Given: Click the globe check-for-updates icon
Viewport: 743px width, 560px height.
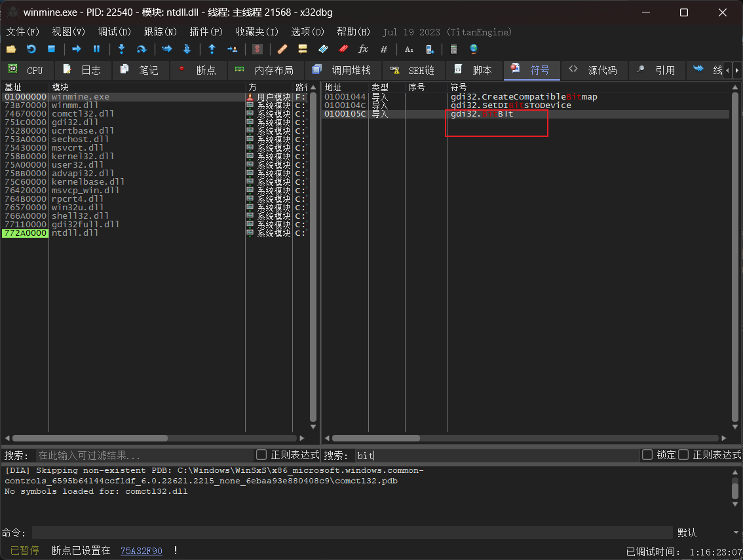Looking at the screenshot, I should [473, 49].
